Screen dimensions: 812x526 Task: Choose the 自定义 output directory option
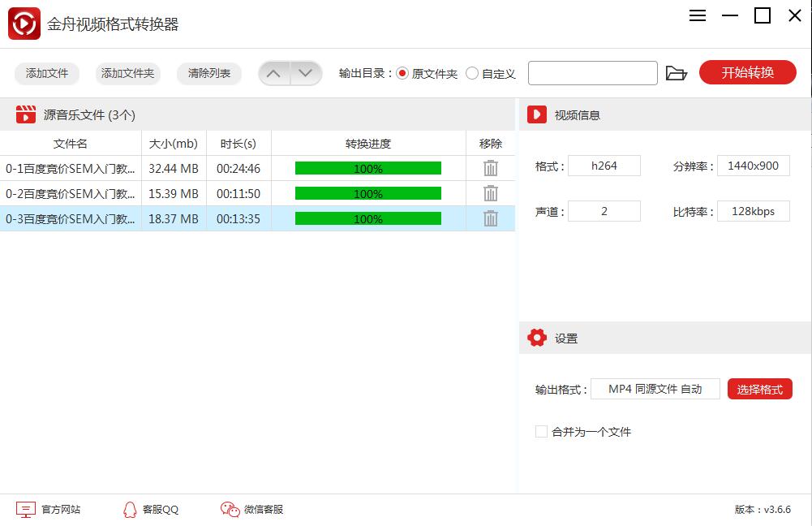473,73
